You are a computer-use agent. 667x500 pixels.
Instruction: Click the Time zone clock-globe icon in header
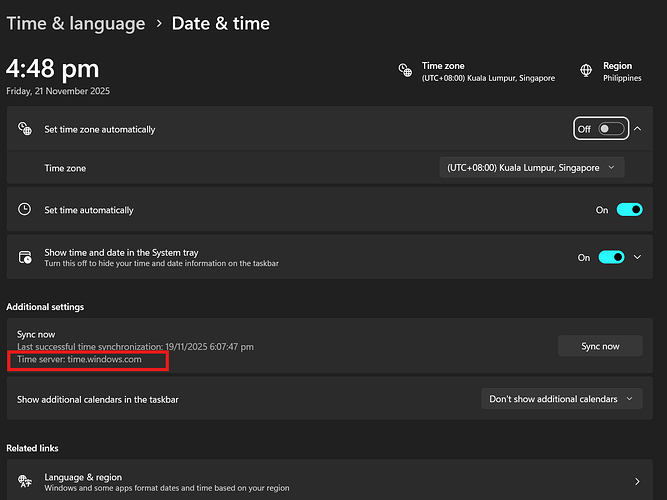(x=405, y=71)
